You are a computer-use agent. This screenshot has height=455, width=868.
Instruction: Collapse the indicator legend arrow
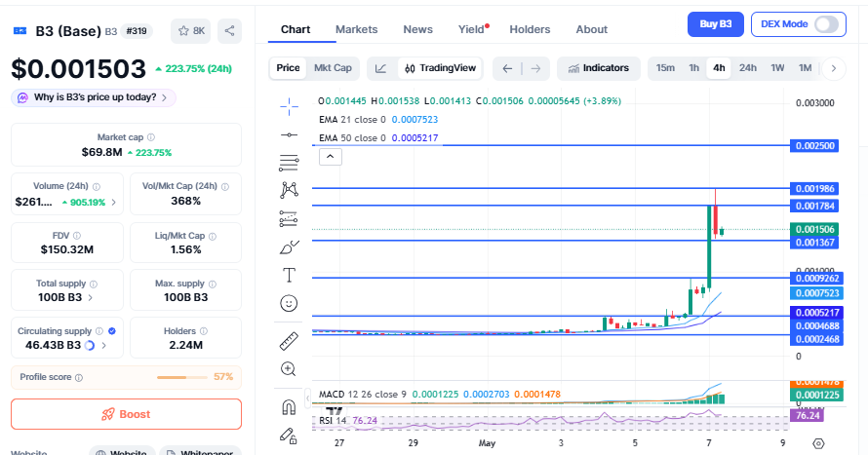coord(331,157)
